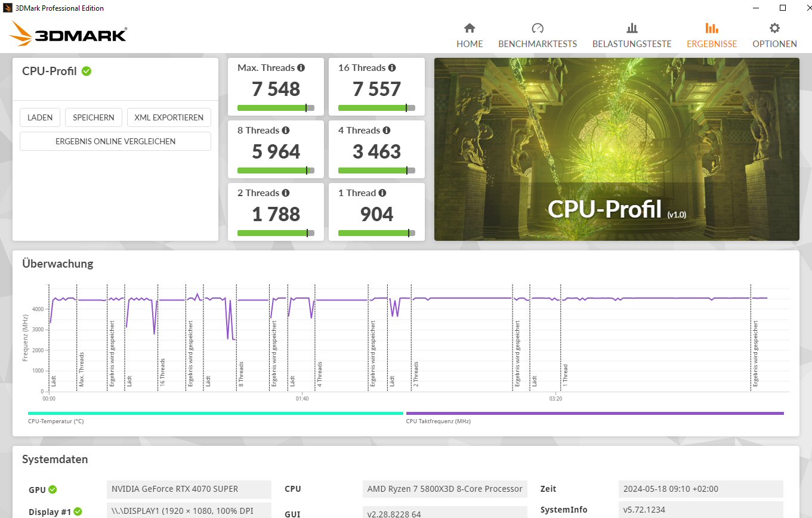Click the info icon next to 4 Threads
812x518 pixels.
[x=387, y=131]
